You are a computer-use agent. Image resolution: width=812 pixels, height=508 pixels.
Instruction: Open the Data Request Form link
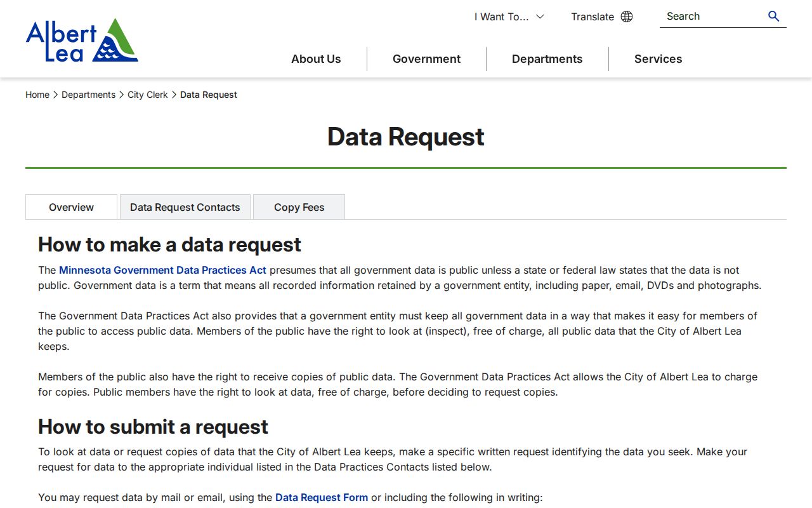pyautogui.click(x=322, y=497)
